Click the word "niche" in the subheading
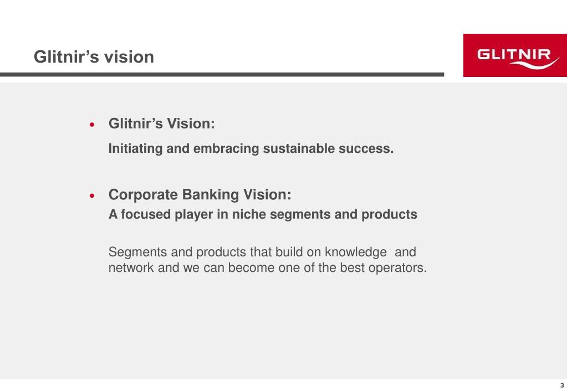The image size is (567, 392). tap(249, 214)
